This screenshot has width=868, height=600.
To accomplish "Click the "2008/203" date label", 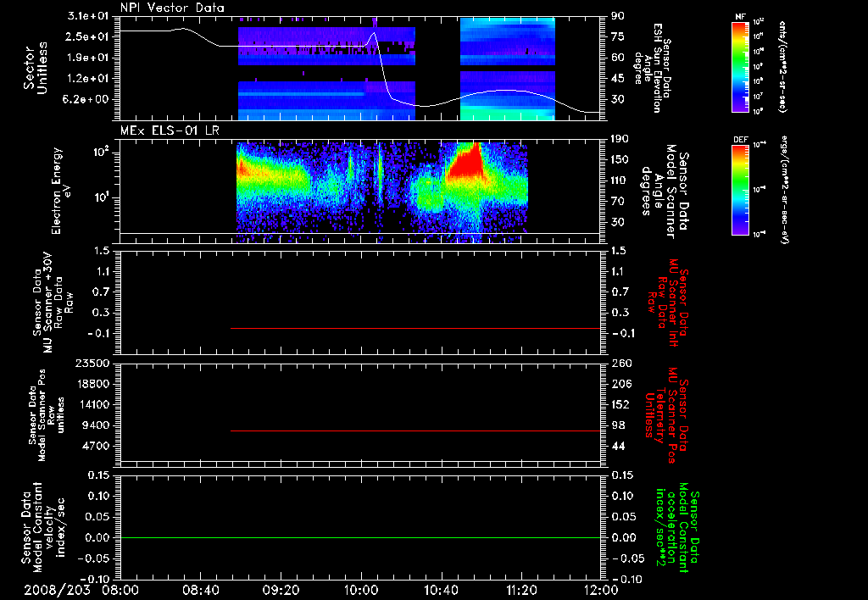I will [x=58, y=590].
